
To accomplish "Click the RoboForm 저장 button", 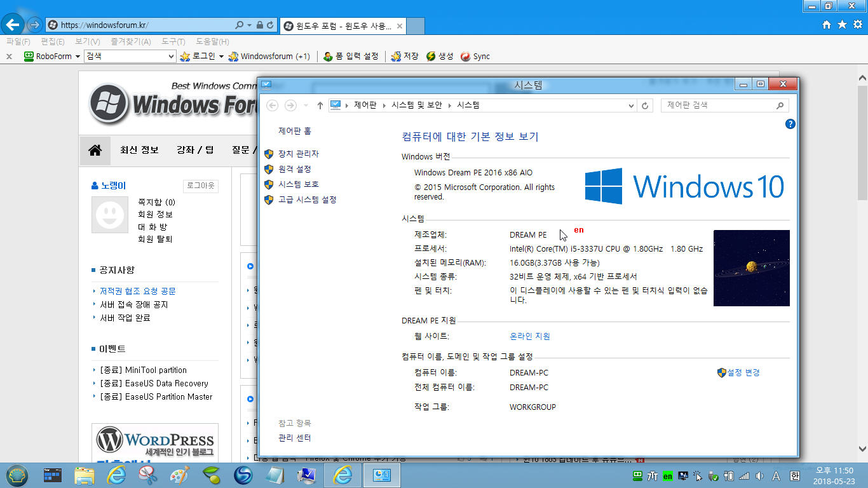I will [x=405, y=56].
